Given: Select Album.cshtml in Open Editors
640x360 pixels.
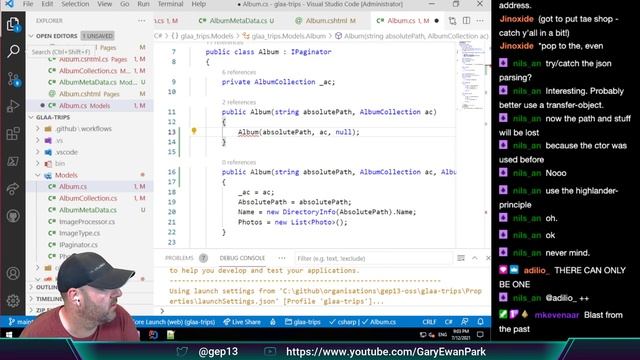Looking at the screenshot, I should [89, 94].
